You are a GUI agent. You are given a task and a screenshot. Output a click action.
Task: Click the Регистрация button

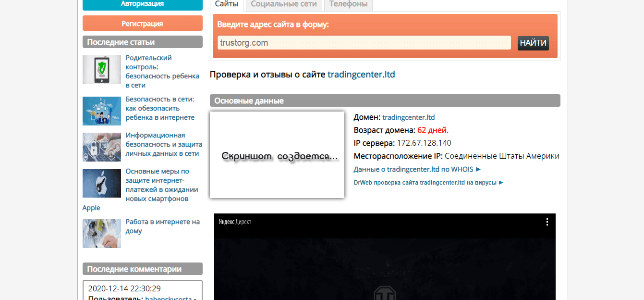point(142,23)
